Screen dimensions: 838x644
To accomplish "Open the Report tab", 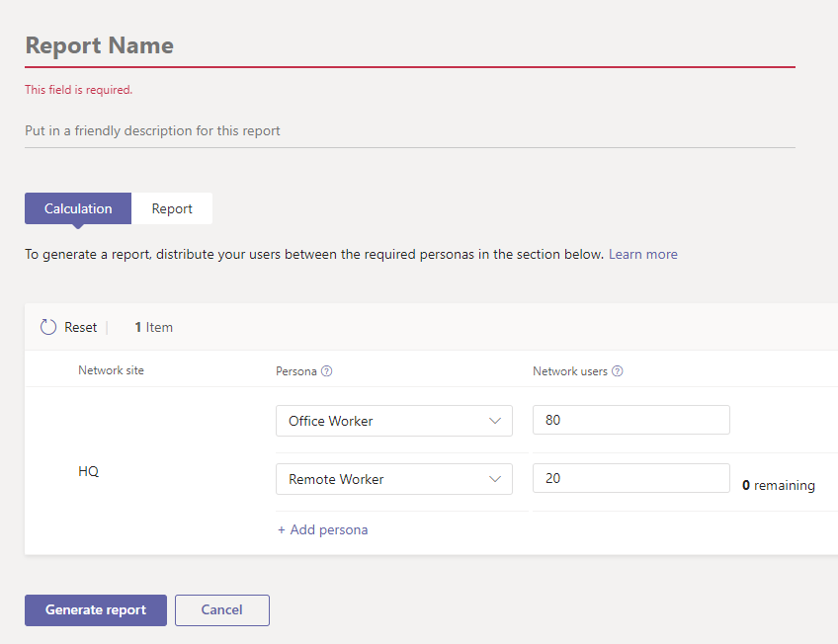I will coord(172,208).
